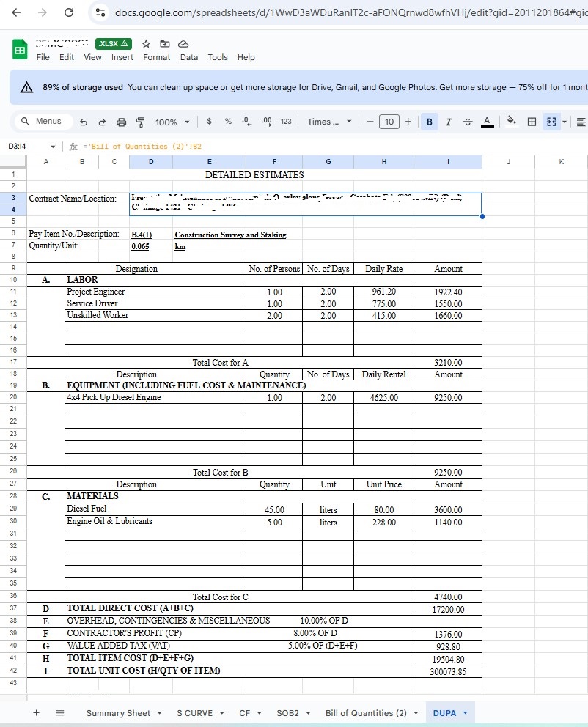Switch to Bill of Quantities (2) tab

366,713
